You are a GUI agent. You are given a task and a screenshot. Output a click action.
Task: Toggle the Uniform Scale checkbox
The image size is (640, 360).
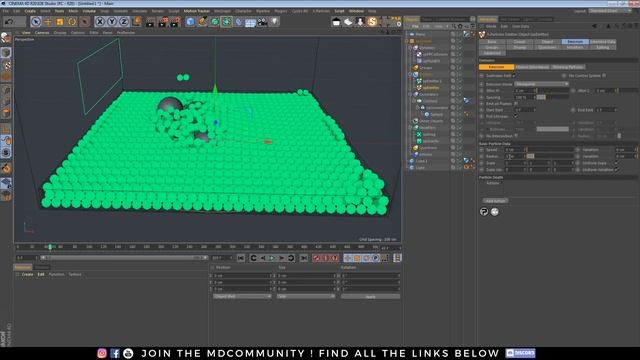pyautogui.click(x=617, y=163)
